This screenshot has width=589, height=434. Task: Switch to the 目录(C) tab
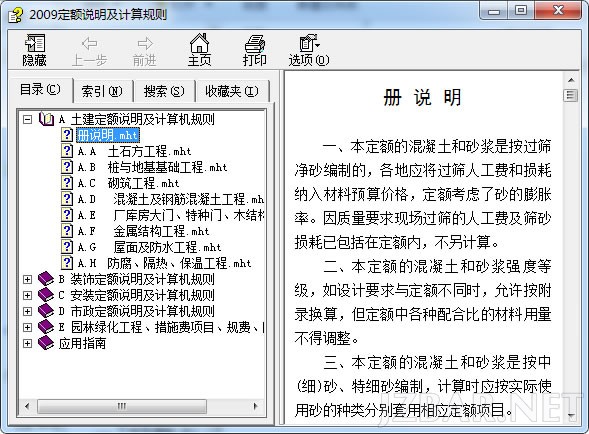[x=40, y=90]
